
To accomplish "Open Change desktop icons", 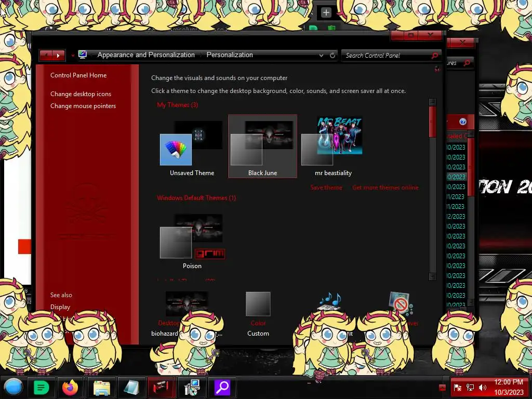I will tap(81, 94).
